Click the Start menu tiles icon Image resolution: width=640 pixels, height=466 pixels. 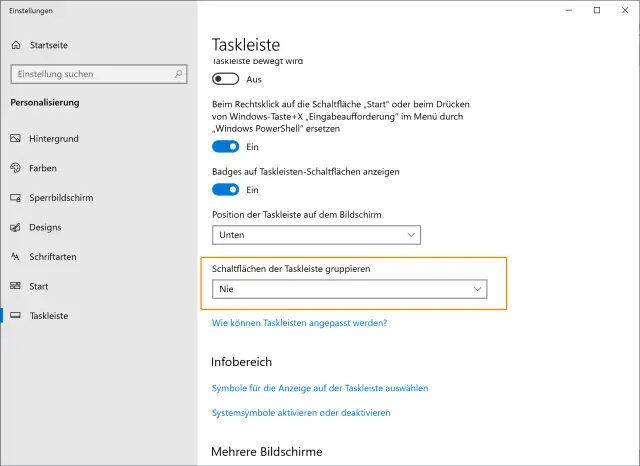pyautogui.click(x=16, y=286)
